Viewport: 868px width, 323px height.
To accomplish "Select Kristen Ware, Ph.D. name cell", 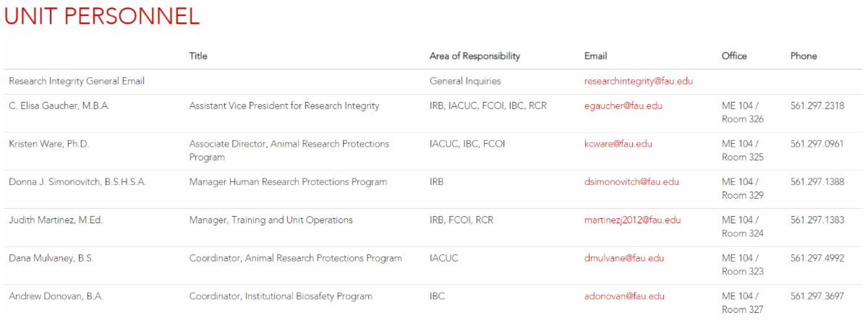I will tap(48, 144).
